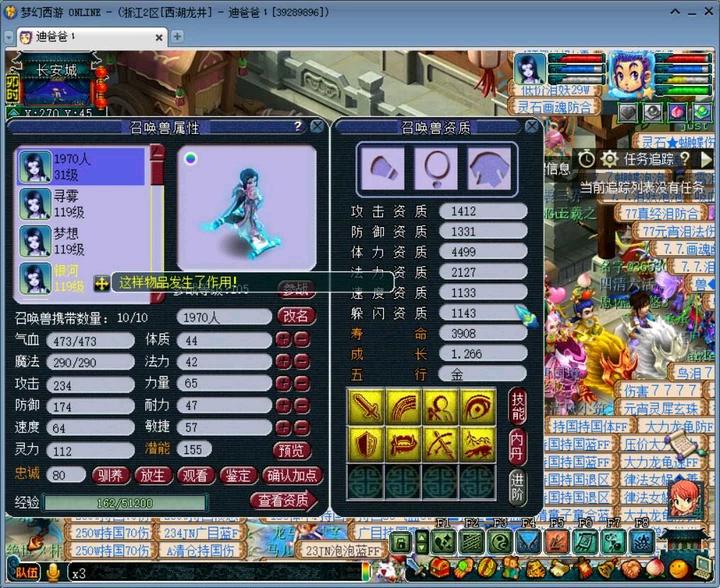This screenshot has width=720, height=588.
Task: Use the F8 blue shortcut slot
Action: tap(641, 542)
